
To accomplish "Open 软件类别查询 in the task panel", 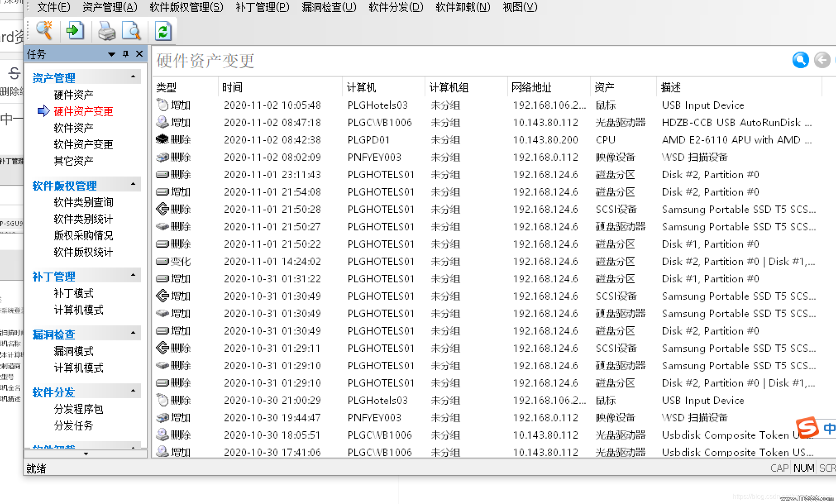I will click(x=84, y=202).
